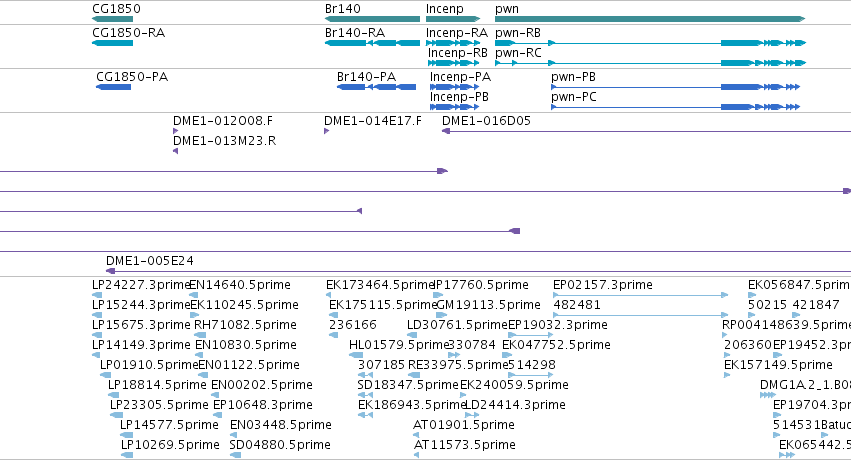Viewport: 851px width, 460px height.
Task: Click clone end DME1-013M23.R
Action: [x=224, y=140]
